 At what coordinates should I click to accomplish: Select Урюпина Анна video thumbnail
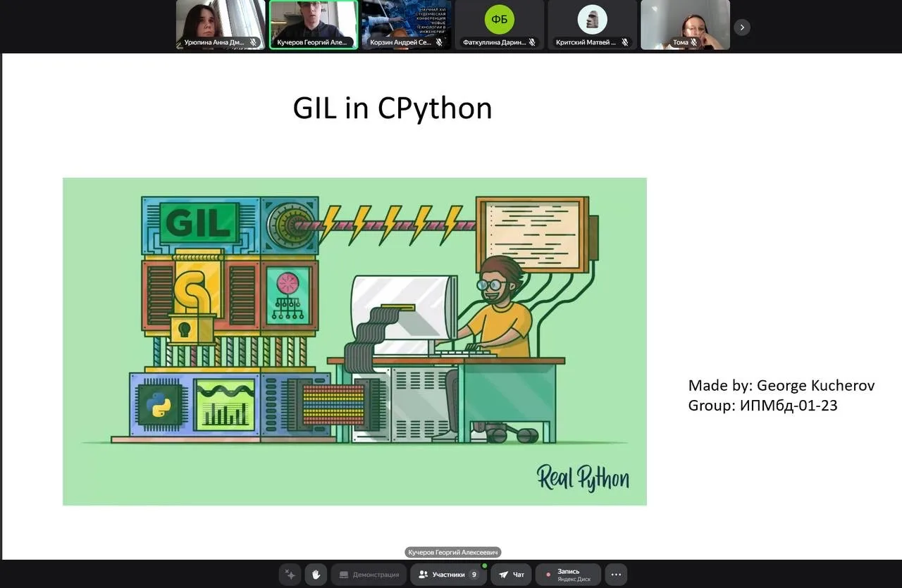(221, 25)
